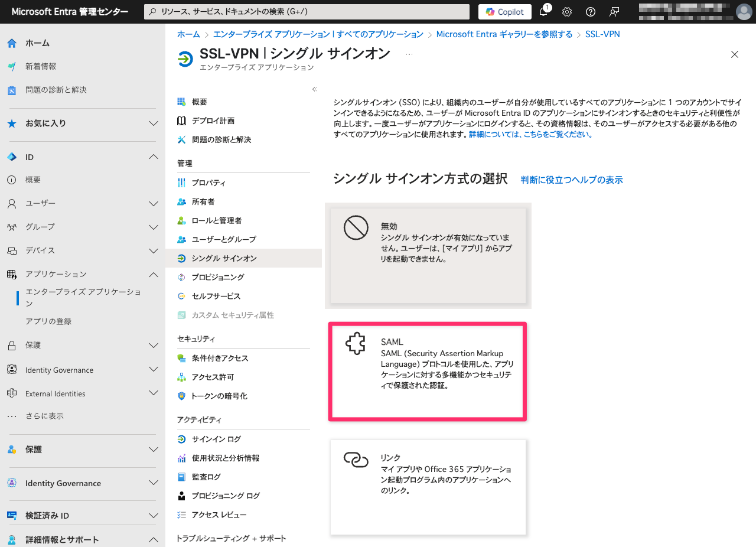
Task: Open the help question mark icon
Action: click(591, 12)
